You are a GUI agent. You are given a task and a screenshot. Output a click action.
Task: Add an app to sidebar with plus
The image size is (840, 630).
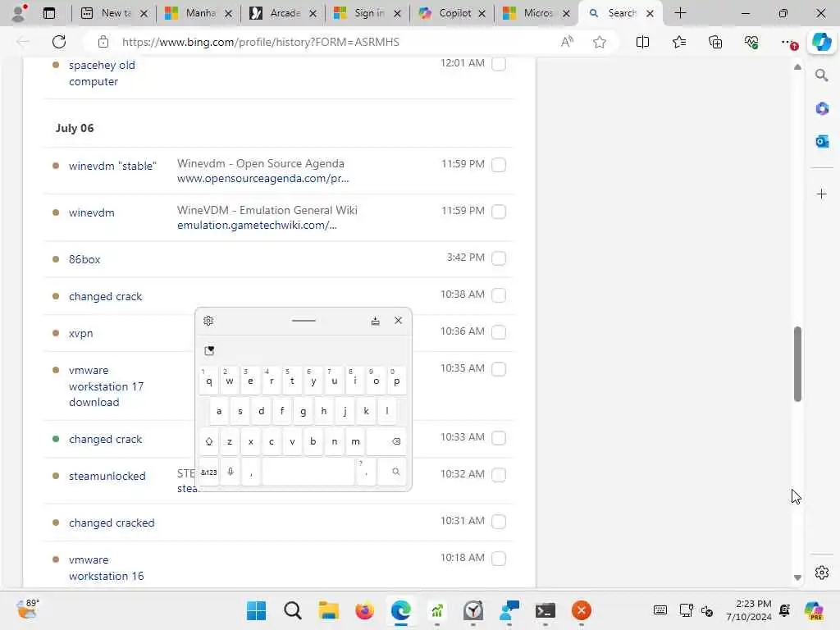coord(822,194)
